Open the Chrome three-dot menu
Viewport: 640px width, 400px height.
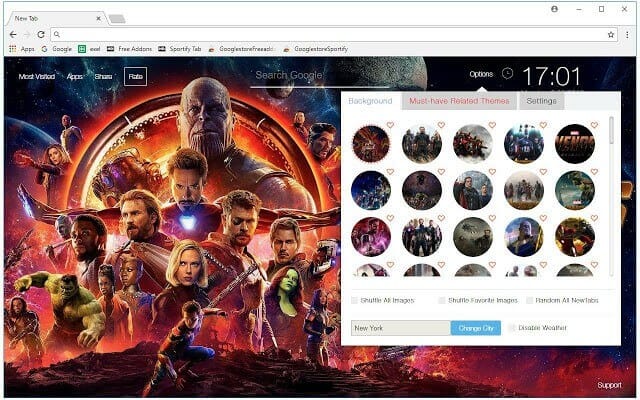coord(627,35)
